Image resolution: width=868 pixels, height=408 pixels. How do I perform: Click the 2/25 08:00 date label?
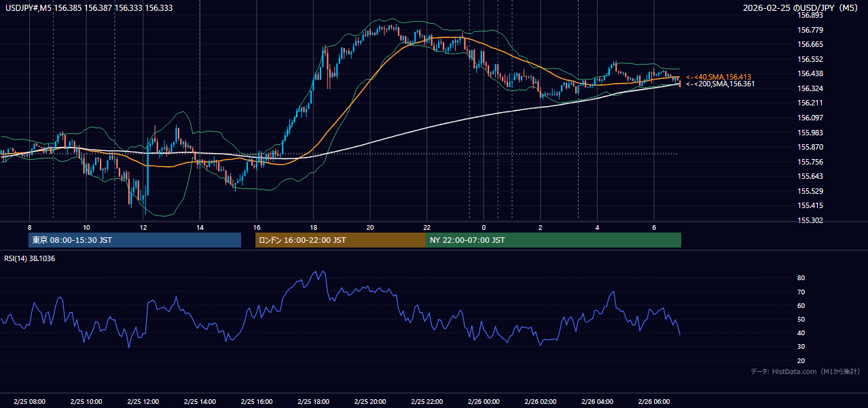click(29, 402)
